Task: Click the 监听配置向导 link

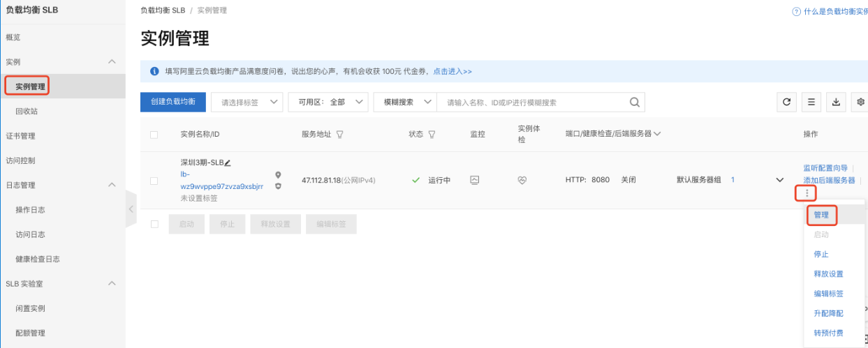Action: 825,168
